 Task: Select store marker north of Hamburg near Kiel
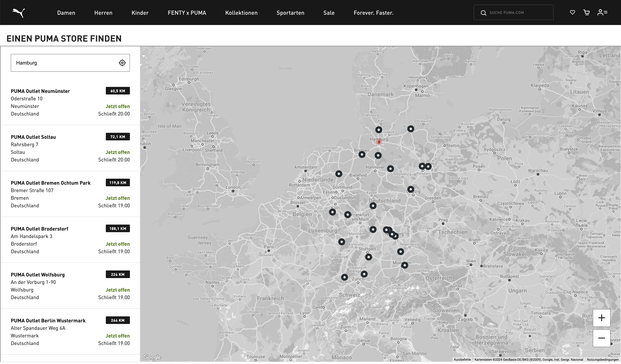pos(379,130)
